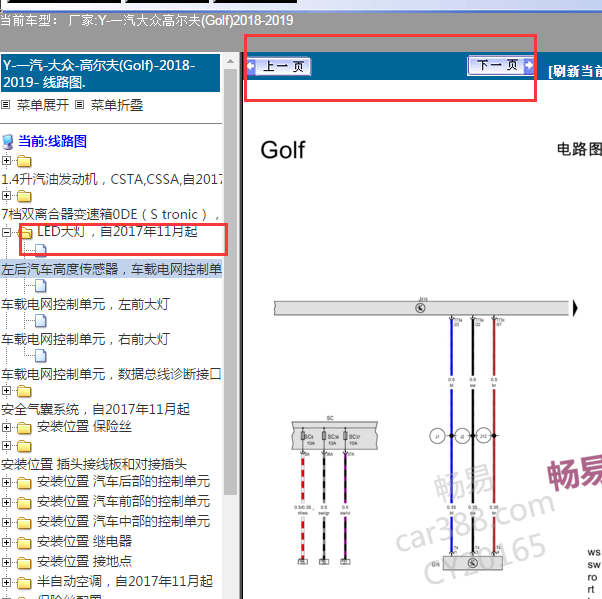Screen dimensions: 602x599
Task: Expand the 半自动空调 folder node
Action: tap(6, 582)
